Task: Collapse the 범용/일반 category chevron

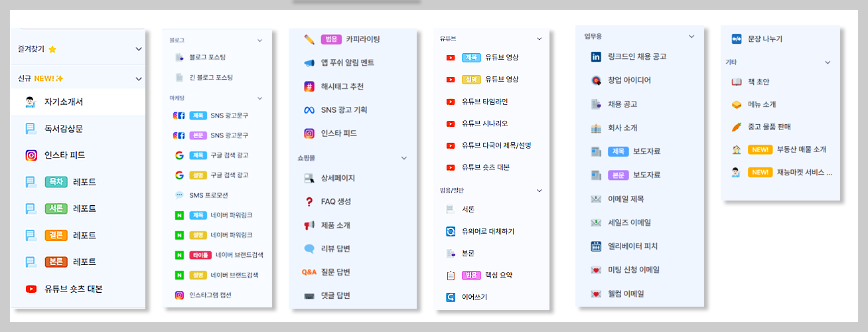Action: click(x=539, y=191)
